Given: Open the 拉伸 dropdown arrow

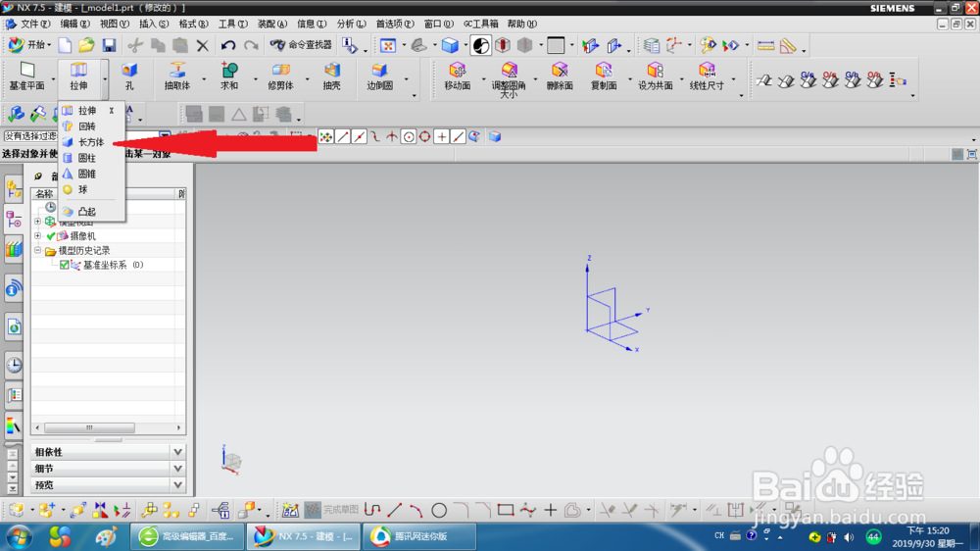Looking at the screenshot, I should pos(105,78).
